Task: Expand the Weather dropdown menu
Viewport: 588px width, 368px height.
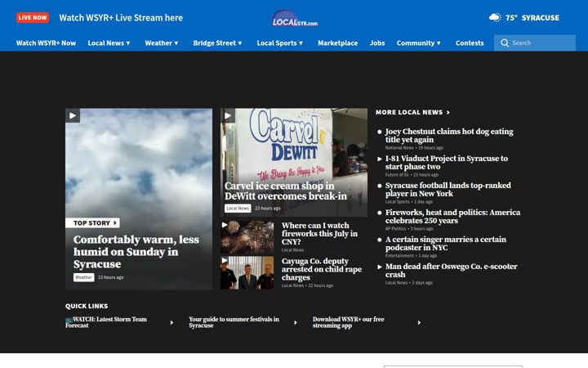Action: (161, 43)
